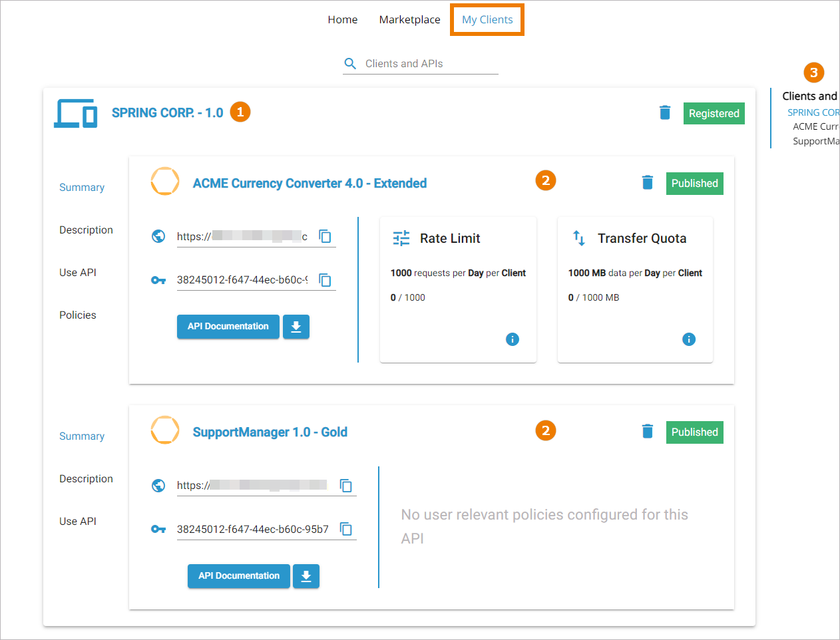The width and height of the screenshot is (840, 640).
Task: Copy the SupportManager endpoint URL
Action: [x=346, y=485]
